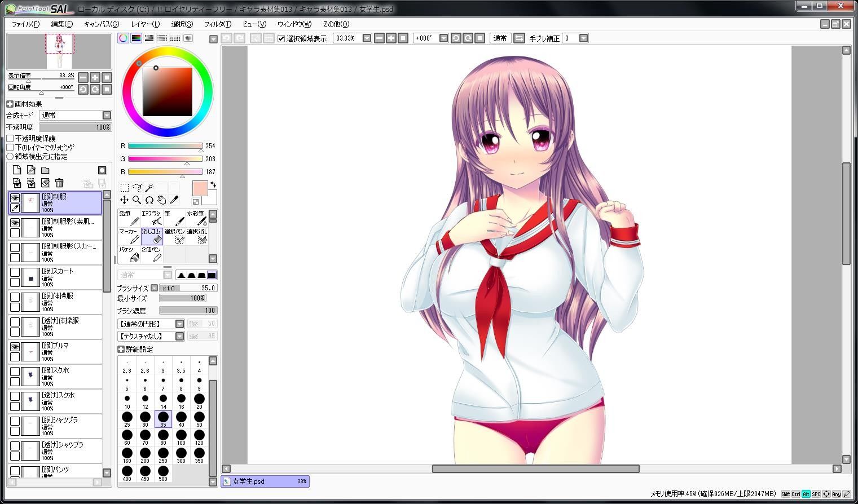Select the バケツ bucket fill tool
This screenshot has width=858, height=504.
[x=129, y=255]
